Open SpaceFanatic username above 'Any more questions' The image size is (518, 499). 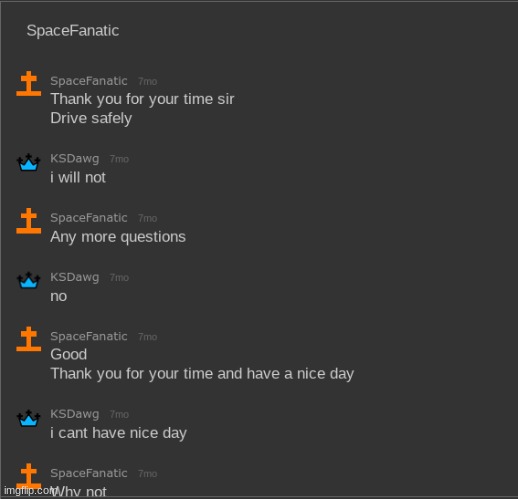pyautogui.click(x=89, y=218)
